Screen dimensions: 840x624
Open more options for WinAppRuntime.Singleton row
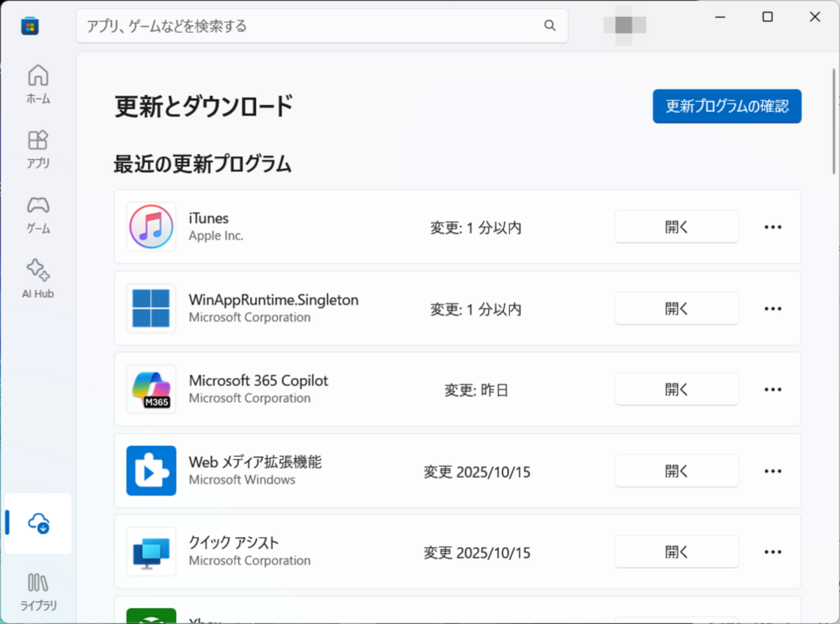[x=773, y=308]
